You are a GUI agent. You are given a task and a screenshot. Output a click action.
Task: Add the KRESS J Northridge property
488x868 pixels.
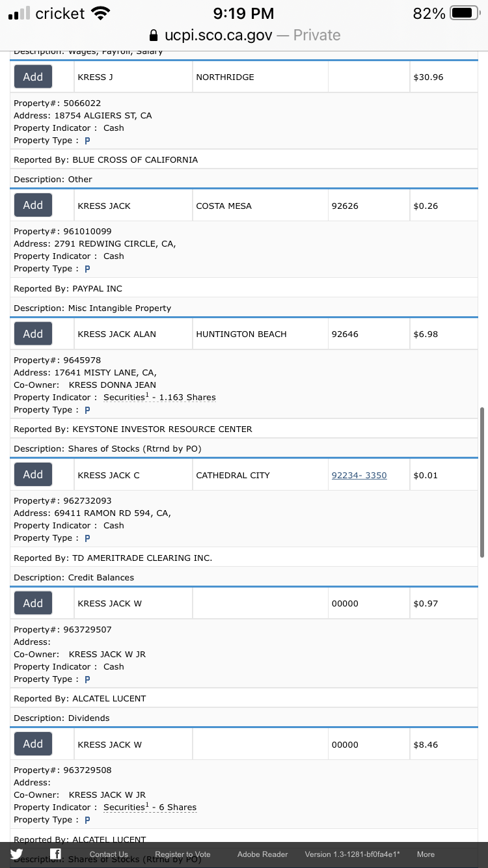coord(33,77)
